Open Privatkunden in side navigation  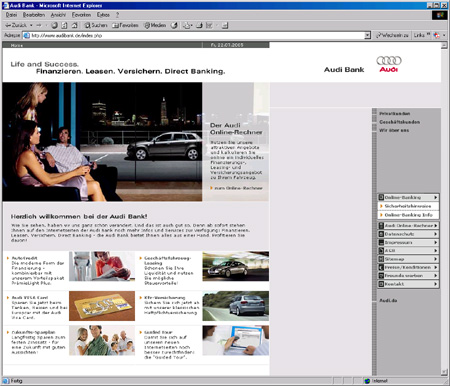[395, 114]
